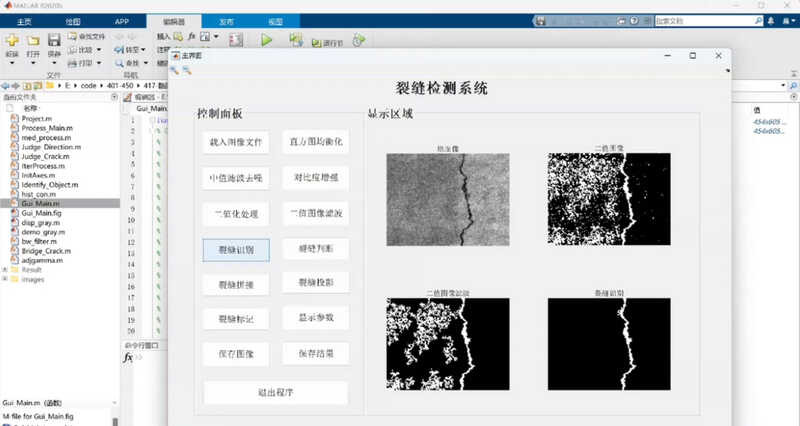Screen dimensions: 800x426
Task: Expand the Result folder
Action: (x=6, y=269)
